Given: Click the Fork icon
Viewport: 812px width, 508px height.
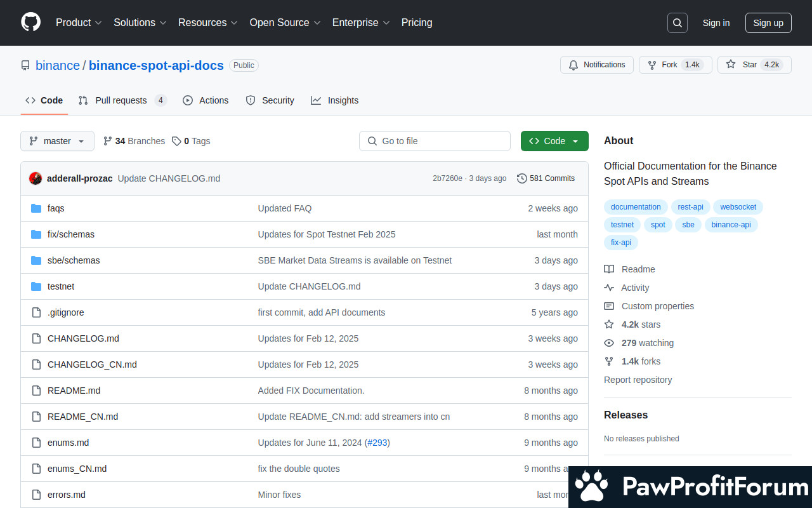Looking at the screenshot, I should click(652, 65).
